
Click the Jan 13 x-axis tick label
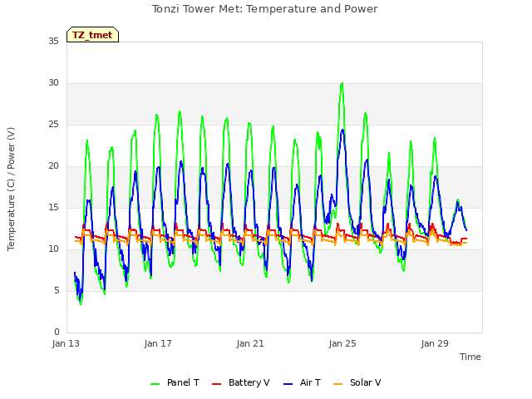point(66,343)
